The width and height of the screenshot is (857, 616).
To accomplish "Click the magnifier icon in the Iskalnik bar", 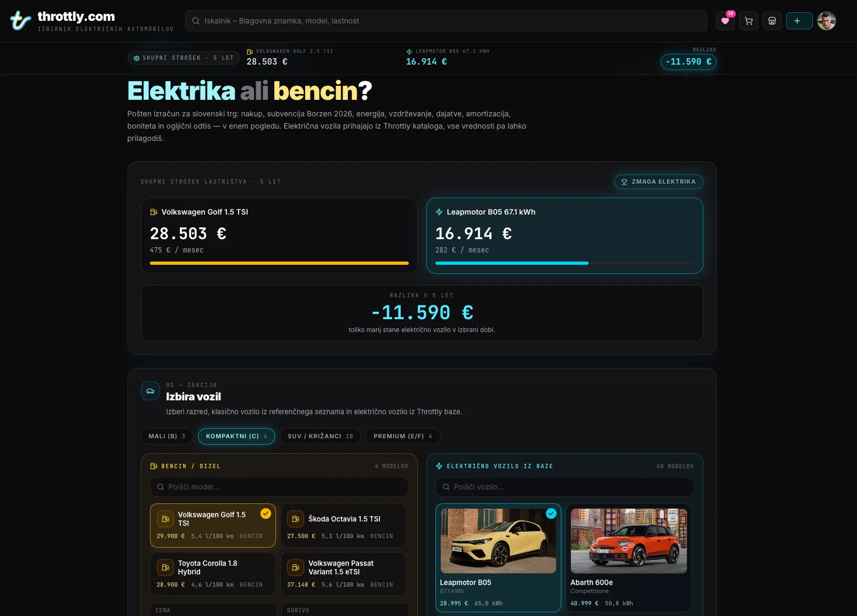I will 196,21.
